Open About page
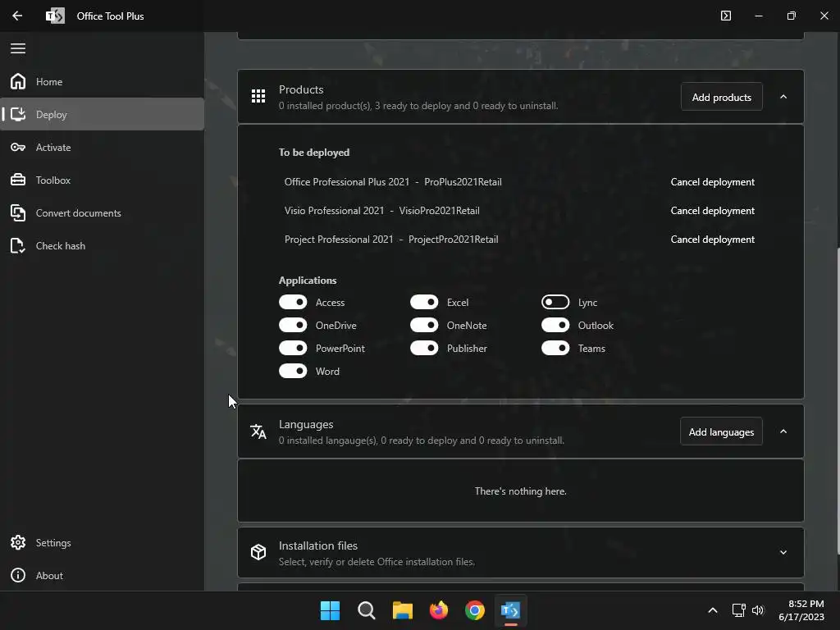This screenshot has height=630, width=840. (x=102, y=575)
